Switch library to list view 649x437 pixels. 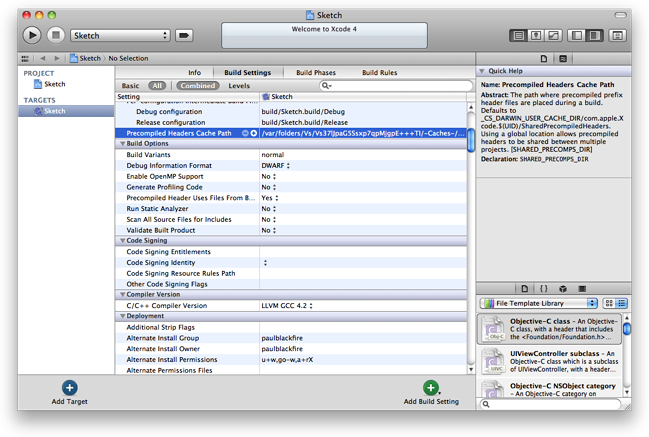click(x=622, y=303)
